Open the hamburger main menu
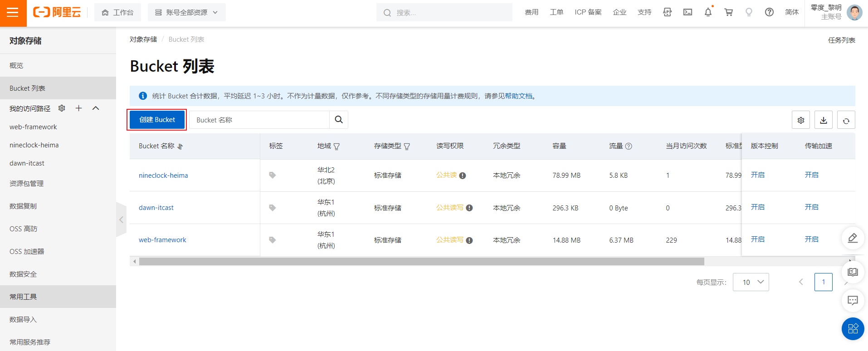This screenshot has width=868, height=351. (x=13, y=13)
